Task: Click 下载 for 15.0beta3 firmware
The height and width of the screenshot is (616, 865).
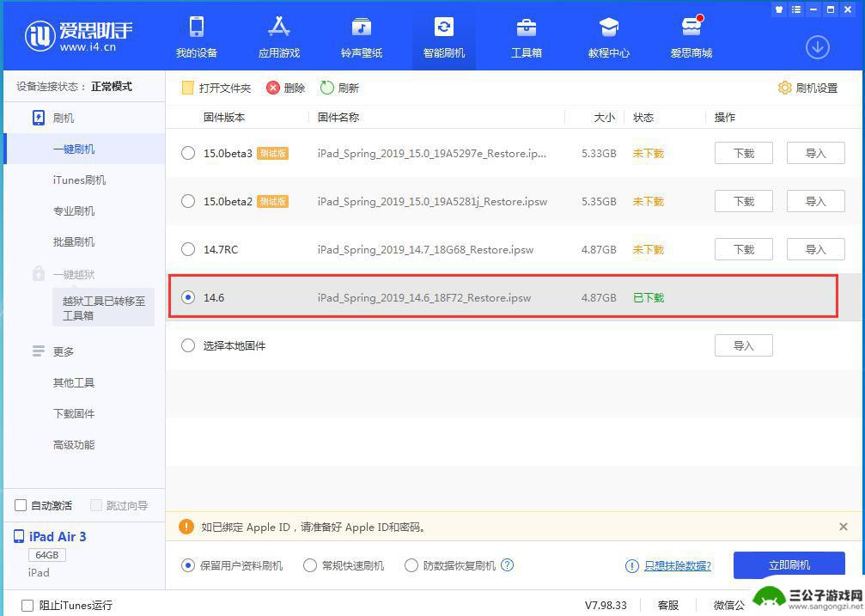Action: pos(744,153)
